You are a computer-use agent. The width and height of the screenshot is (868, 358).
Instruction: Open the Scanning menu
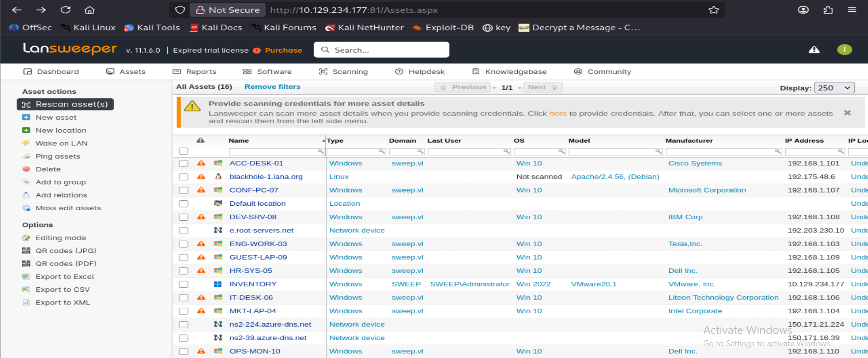pos(343,72)
